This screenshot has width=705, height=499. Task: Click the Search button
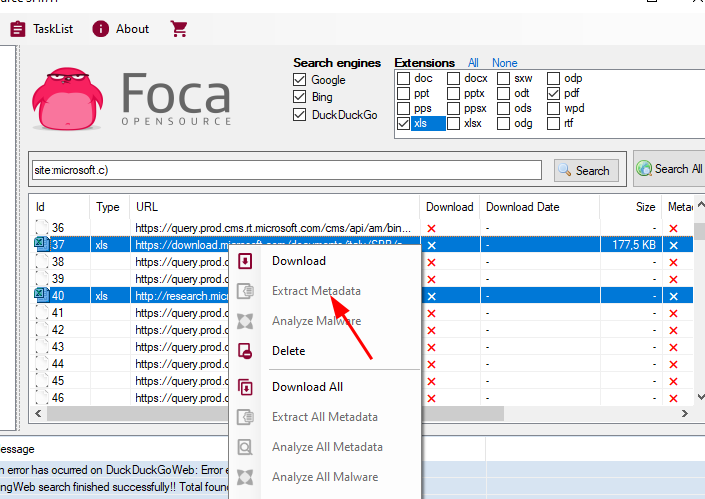586,170
